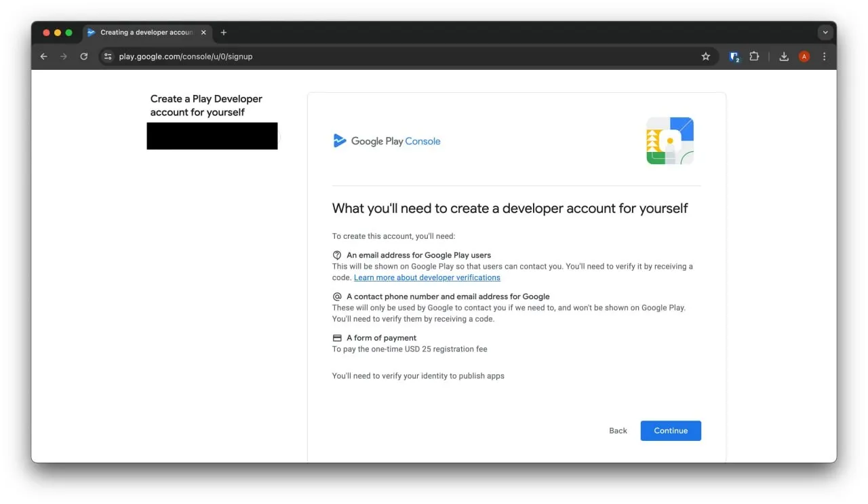Image resolution: width=868 pixels, height=504 pixels.
Task: Click text An email address for Google Play users
Action: [x=419, y=255]
